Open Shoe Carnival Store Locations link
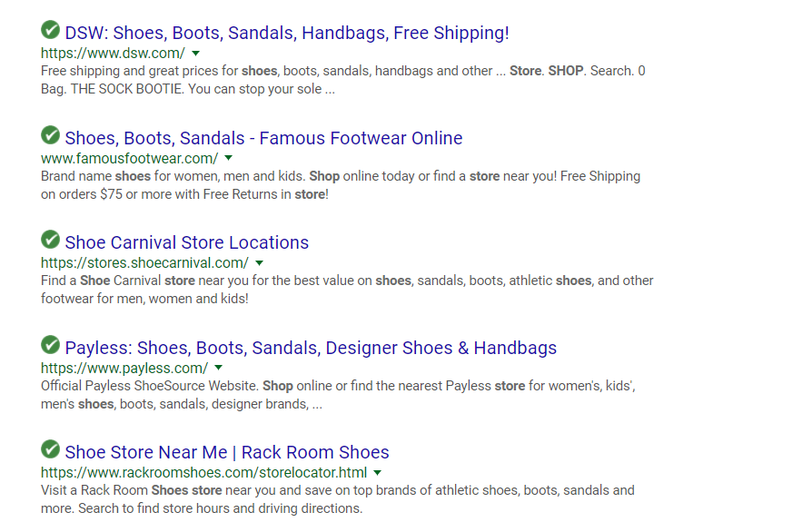The width and height of the screenshot is (802, 532). click(187, 242)
